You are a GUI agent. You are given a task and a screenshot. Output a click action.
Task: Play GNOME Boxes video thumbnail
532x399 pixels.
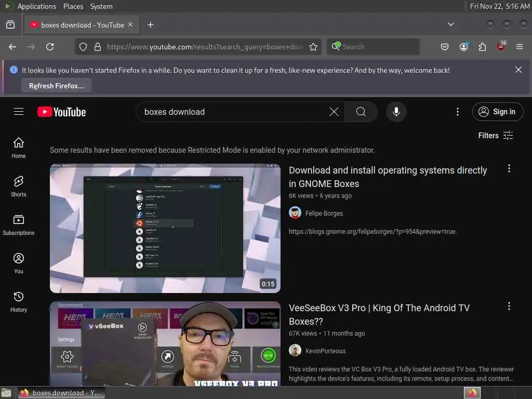click(x=165, y=228)
